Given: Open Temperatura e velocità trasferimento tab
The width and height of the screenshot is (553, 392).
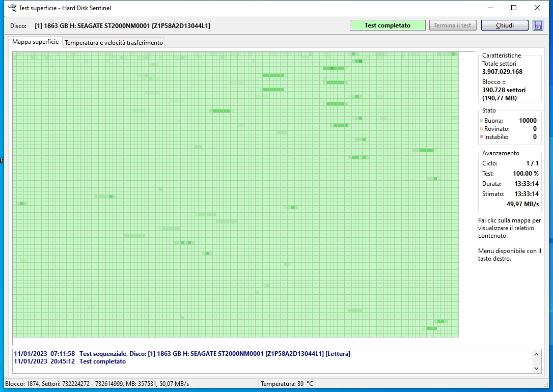Looking at the screenshot, I should coord(114,43).
